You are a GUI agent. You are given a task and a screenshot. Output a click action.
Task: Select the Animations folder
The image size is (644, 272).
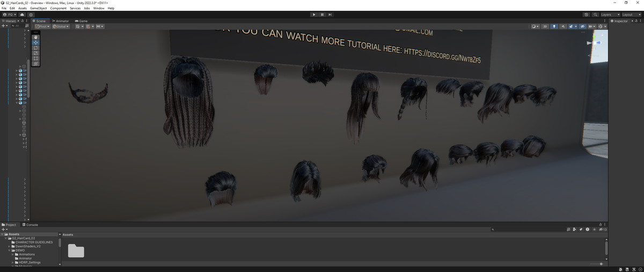(27, 254)
